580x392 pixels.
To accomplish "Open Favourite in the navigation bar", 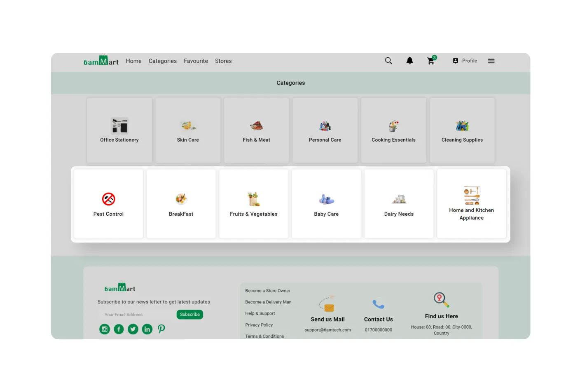I will (x=196, y=61).
